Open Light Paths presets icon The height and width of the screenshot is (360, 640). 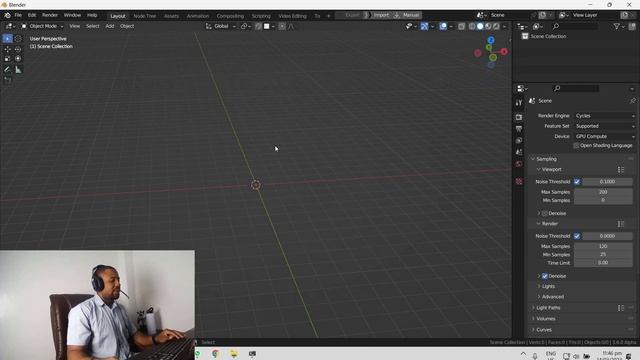click(621, 308)
